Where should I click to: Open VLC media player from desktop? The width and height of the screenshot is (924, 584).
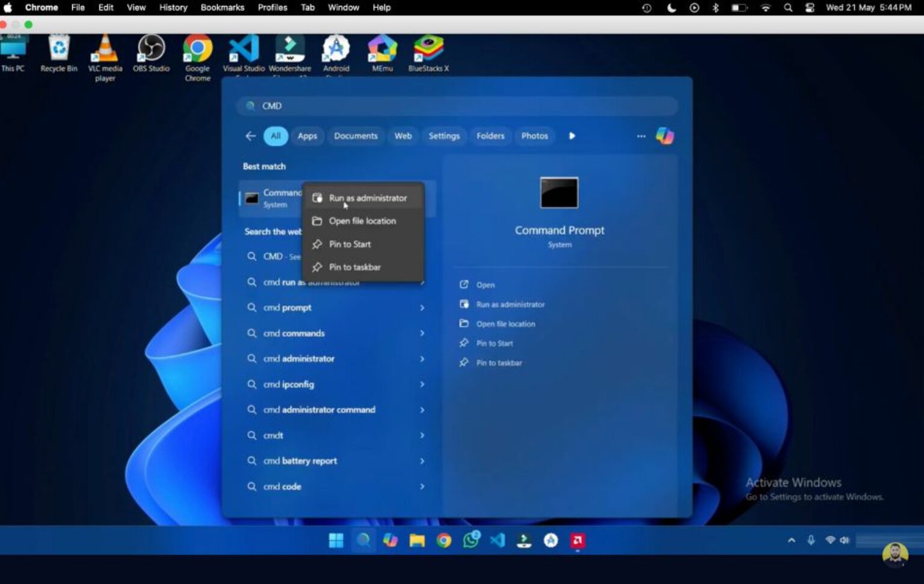(105, 48)
